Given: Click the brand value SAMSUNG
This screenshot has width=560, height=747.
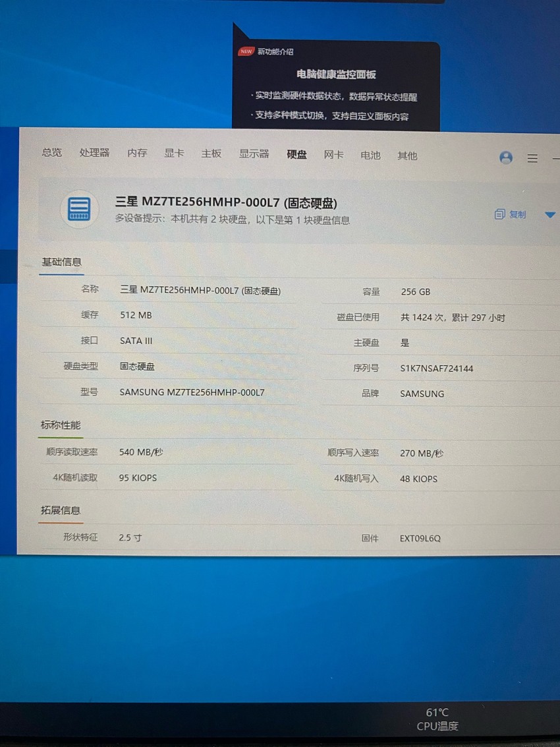Looking at the screenshot, I should [x=422, y=394].
